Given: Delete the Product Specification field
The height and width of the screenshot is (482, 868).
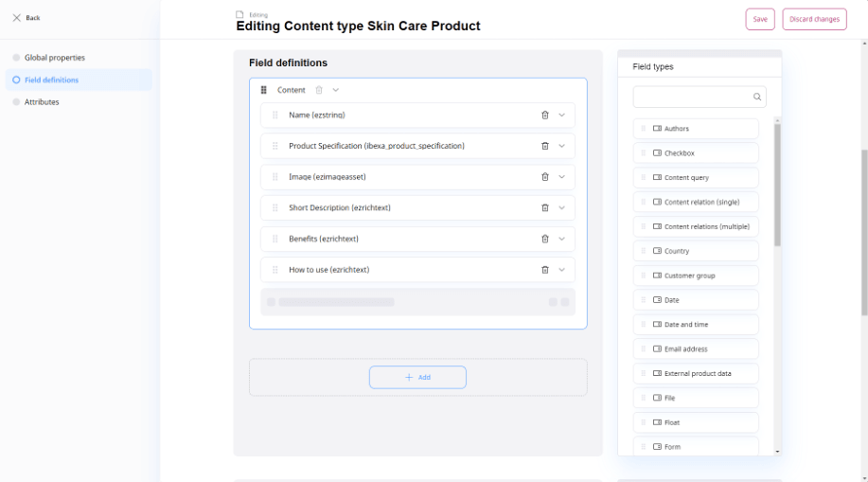Looking at the screenshot, I should [544, 146].
